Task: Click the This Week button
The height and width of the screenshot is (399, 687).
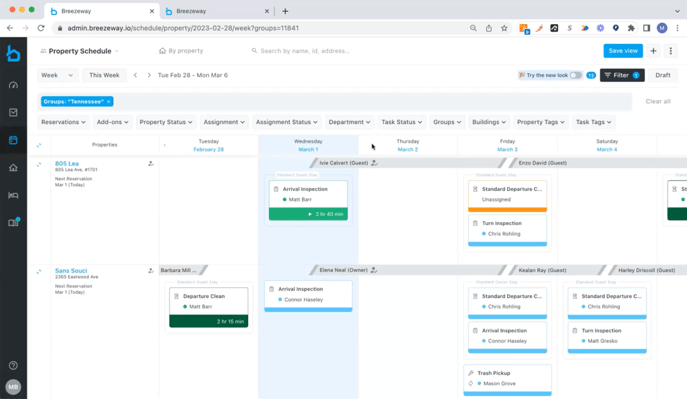Action: click(x=104, y=75)
